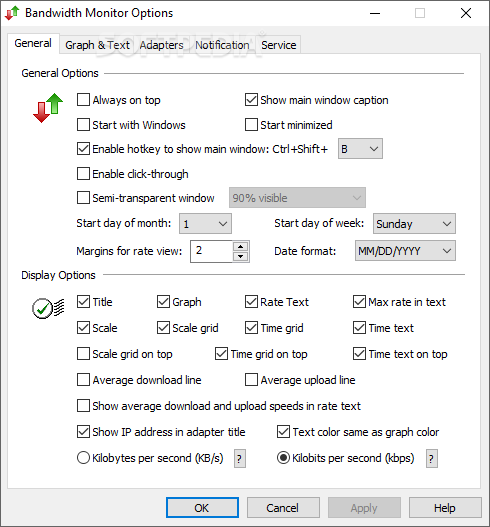Click the Bandwidth Monitor title bar icon
The image size is (490, 527).
point(12,13)
